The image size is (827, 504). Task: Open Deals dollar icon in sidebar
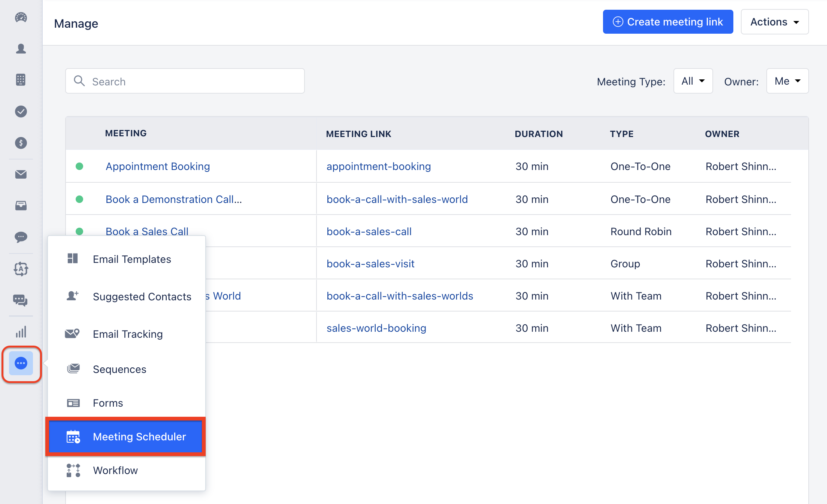21,143
